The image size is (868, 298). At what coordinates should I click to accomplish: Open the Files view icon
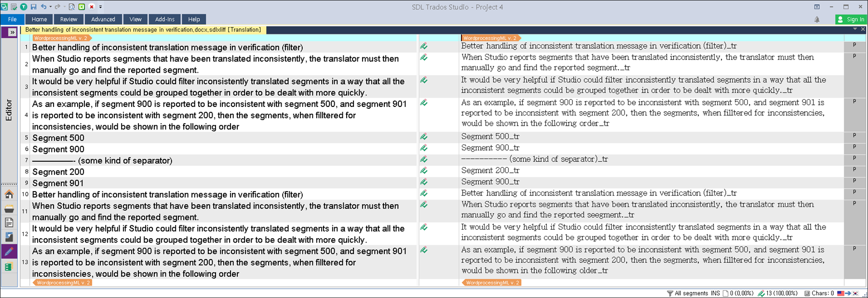tap(9, 223)
